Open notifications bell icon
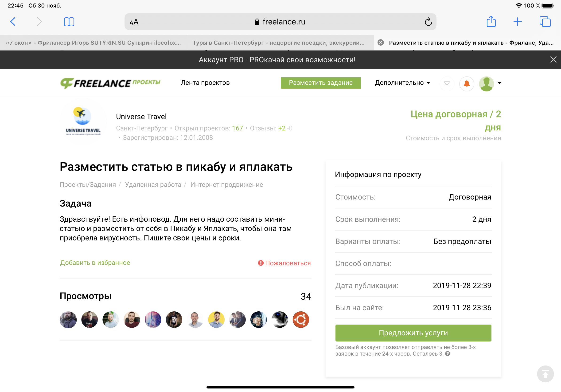 coord(467,84)
